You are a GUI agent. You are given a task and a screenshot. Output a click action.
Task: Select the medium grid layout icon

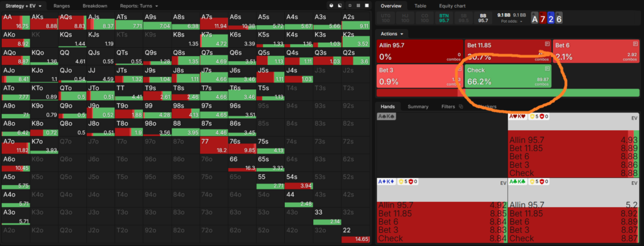358,6
